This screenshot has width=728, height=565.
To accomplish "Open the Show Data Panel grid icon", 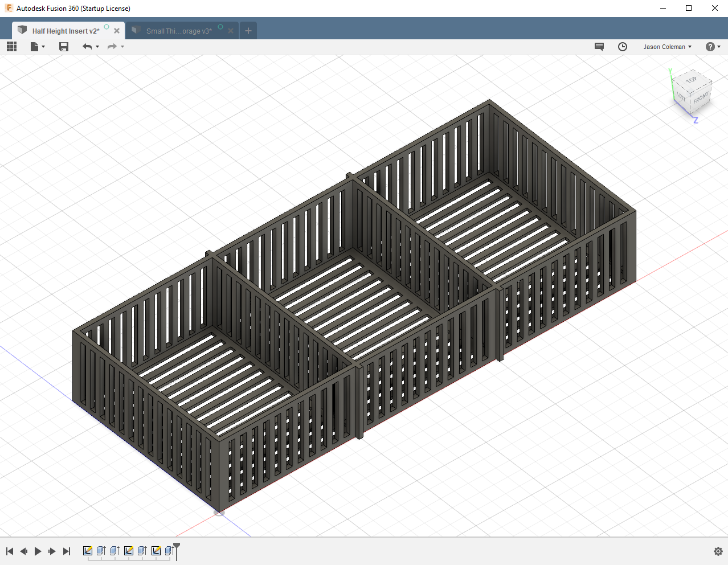I will [11, 47].
